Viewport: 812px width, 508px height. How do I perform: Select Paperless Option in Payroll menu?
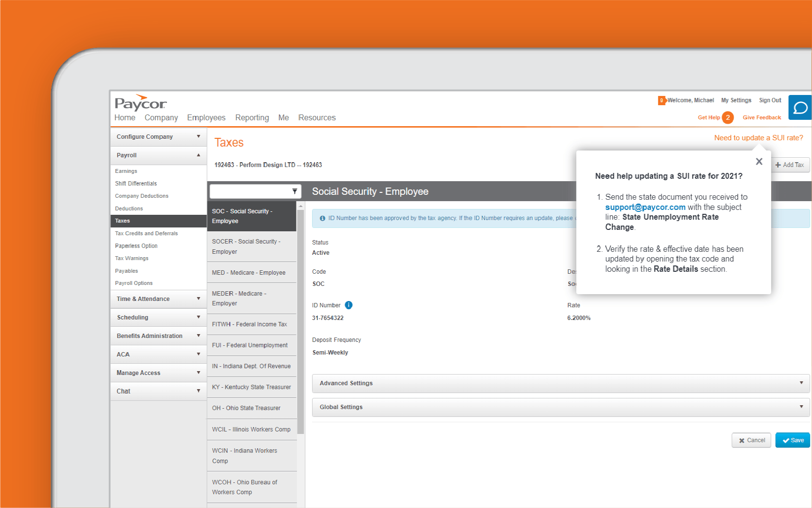click(136, 246)
